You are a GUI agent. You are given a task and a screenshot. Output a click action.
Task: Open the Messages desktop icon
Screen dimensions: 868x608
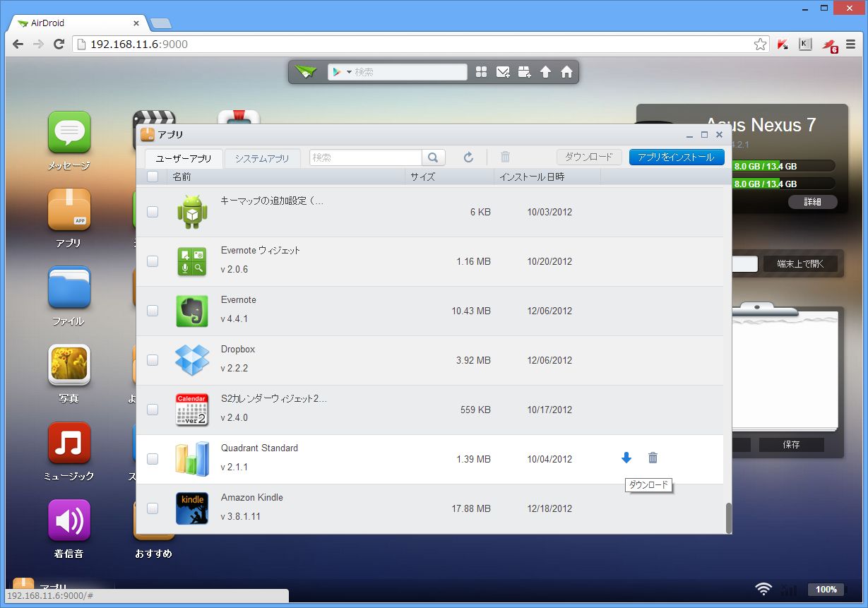(69, 132)
